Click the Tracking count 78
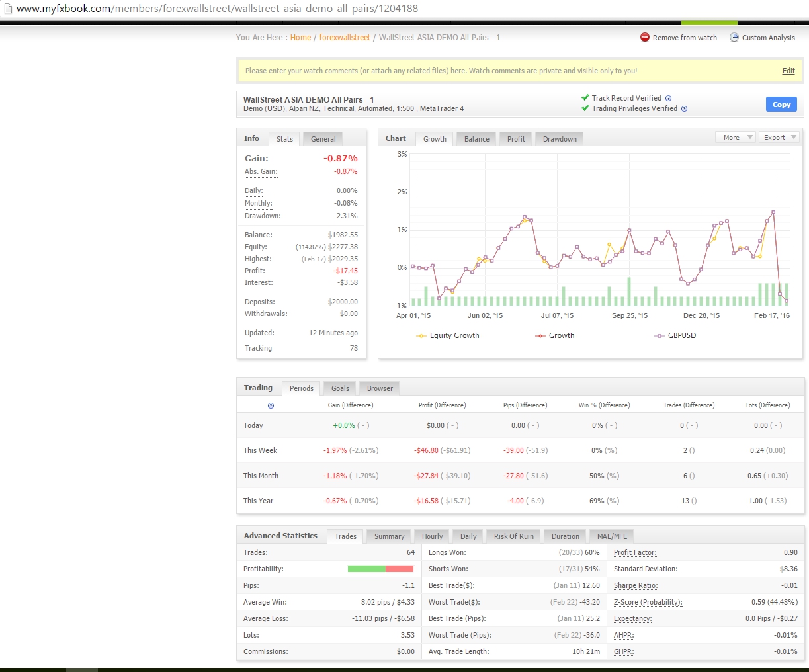809x672 pixels. 354,348
